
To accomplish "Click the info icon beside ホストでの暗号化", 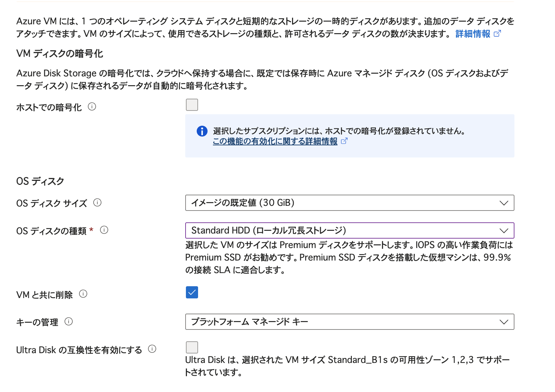I will [x=92, y=107].
